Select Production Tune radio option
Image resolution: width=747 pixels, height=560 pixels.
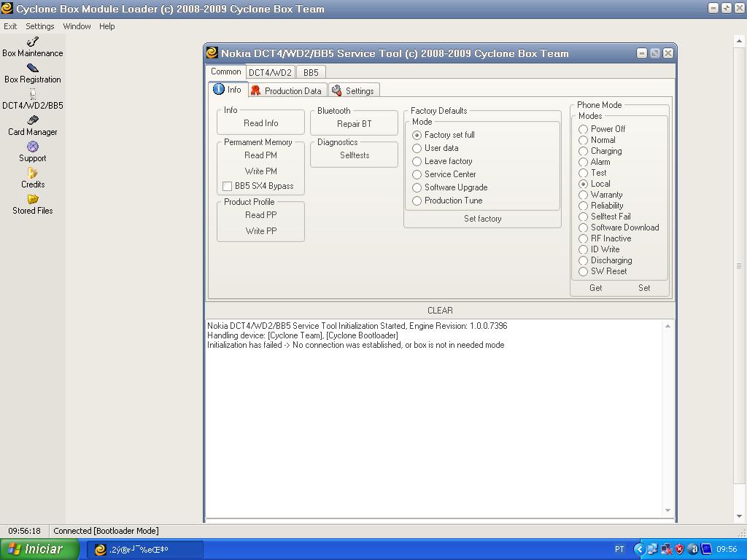coord(417,201)
